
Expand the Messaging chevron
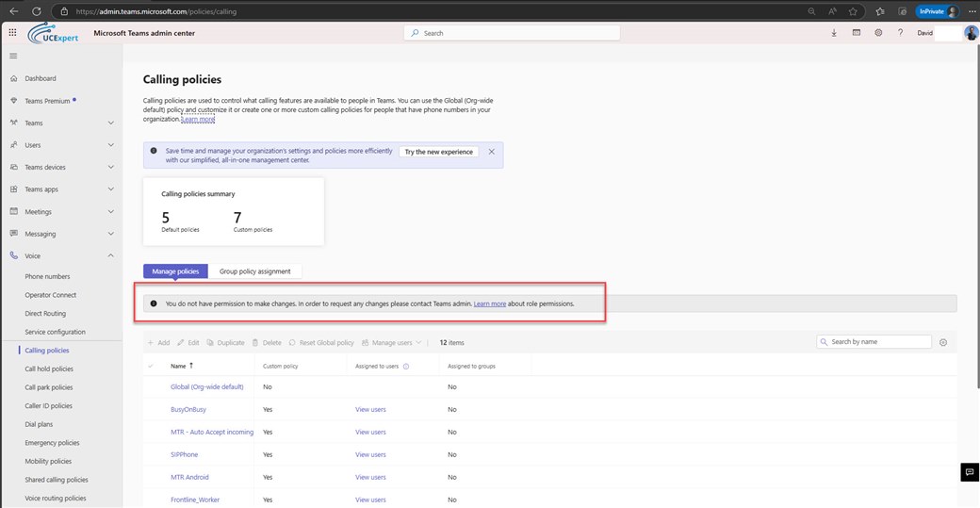110,233
